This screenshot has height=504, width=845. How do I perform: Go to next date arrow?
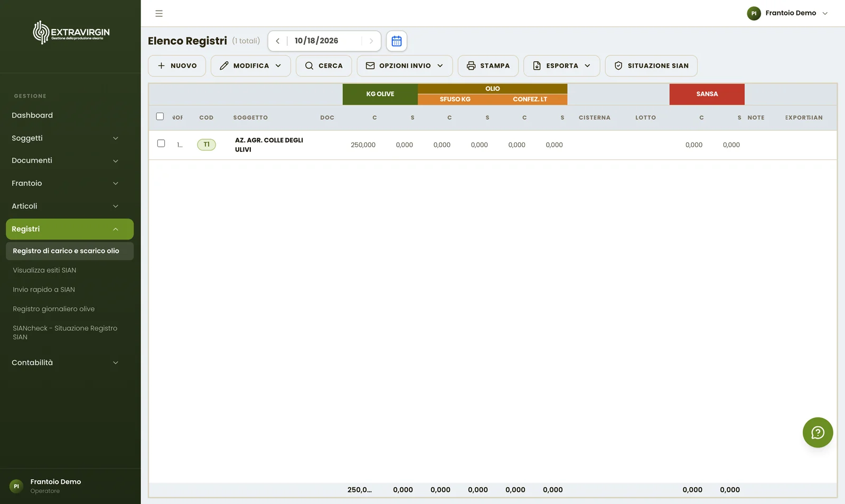coord(371,41)
